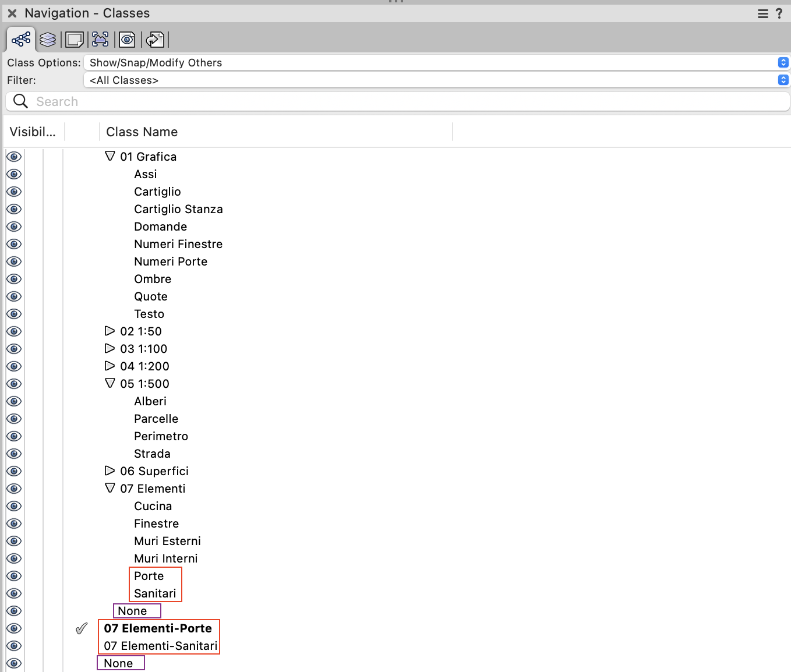Collapse the 01 Grafica class group

click(x=110, y=156)
